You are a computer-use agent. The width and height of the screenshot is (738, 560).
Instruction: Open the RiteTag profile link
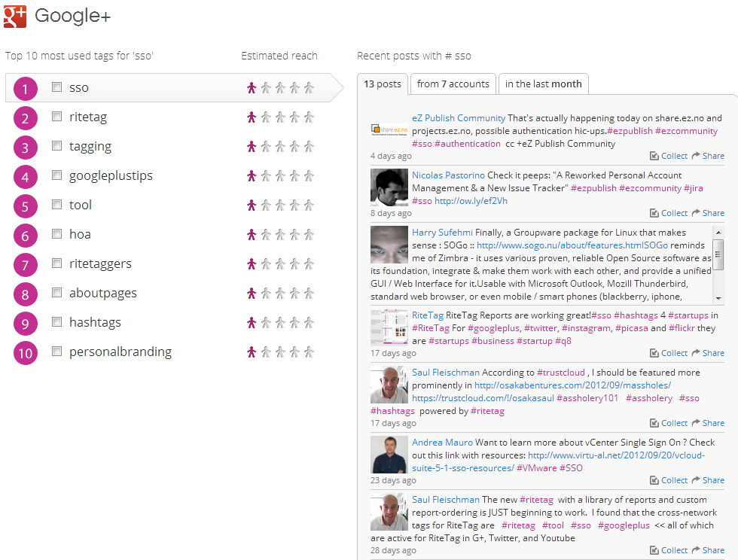(428, 315)
